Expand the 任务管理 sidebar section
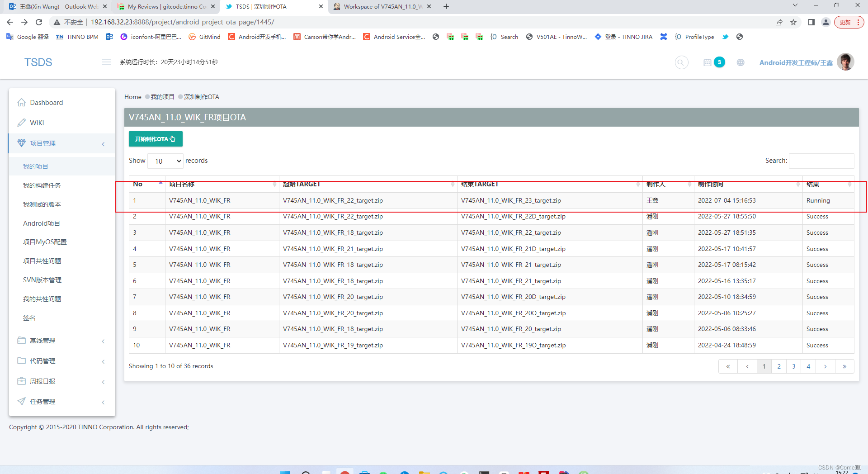This screenshot has width=868, height=474. point(62,402)
